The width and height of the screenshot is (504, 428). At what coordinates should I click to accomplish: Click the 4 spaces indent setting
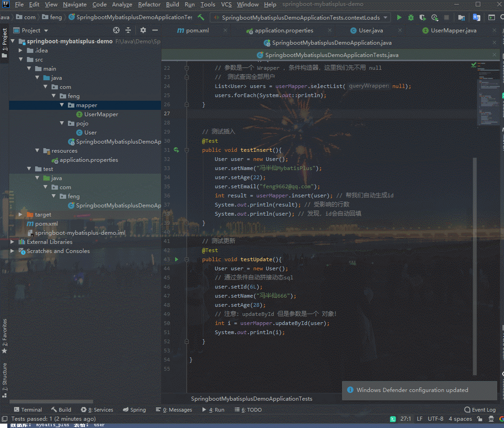pos(460,419)
